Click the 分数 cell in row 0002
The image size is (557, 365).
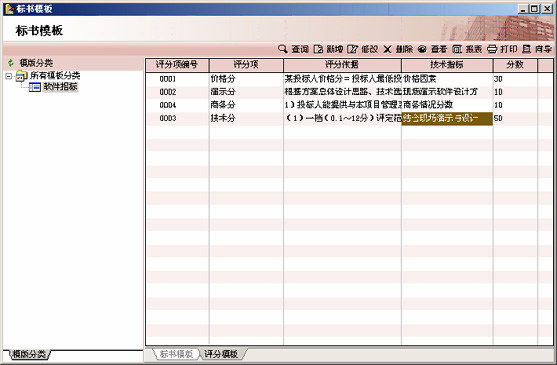pyautogui.click(x=515, y=92)
